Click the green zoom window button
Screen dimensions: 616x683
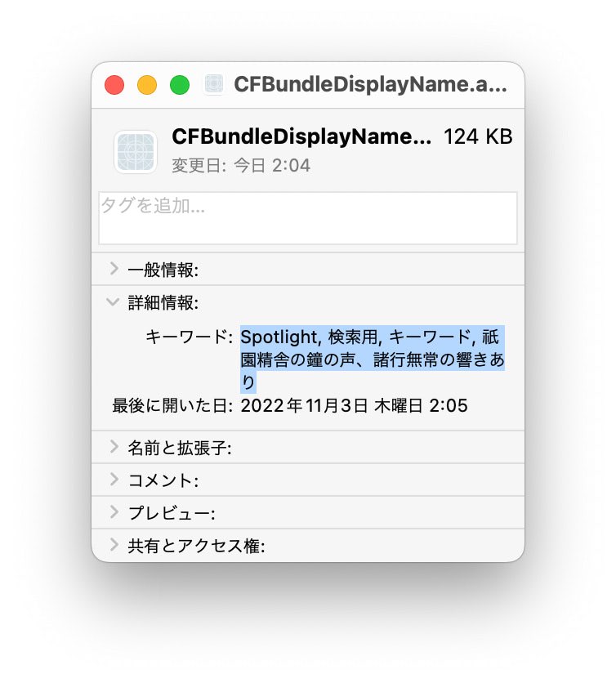click(180, 84)
